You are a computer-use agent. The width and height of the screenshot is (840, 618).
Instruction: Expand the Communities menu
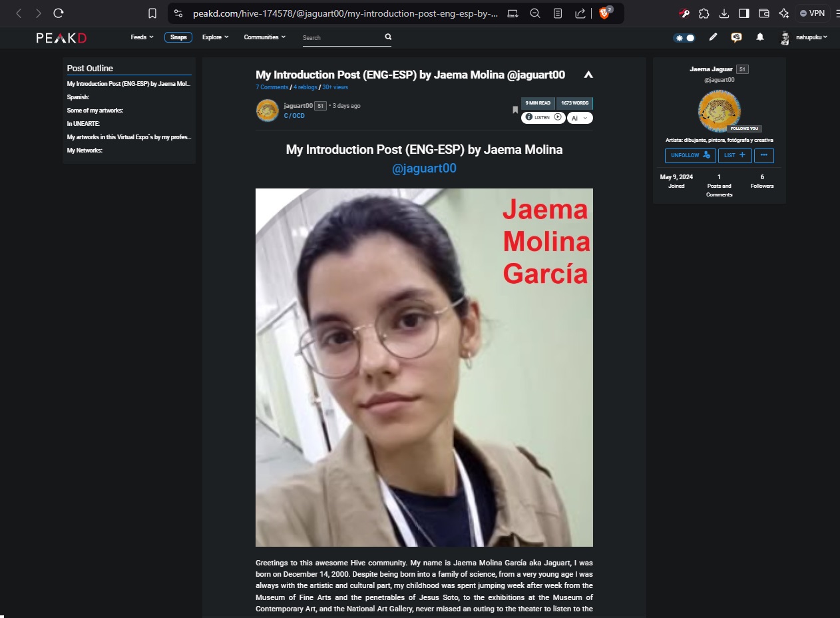point(264,37)
